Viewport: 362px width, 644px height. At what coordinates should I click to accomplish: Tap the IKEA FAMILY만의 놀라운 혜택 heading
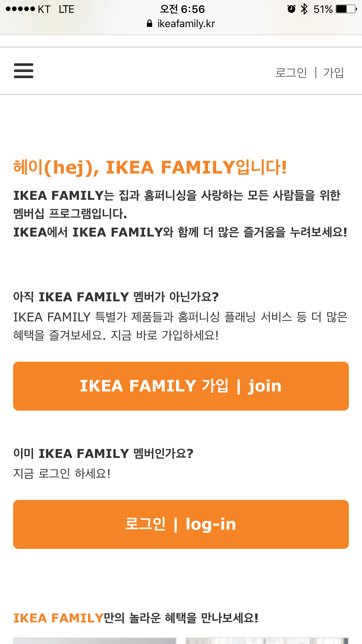pos(136,618)
